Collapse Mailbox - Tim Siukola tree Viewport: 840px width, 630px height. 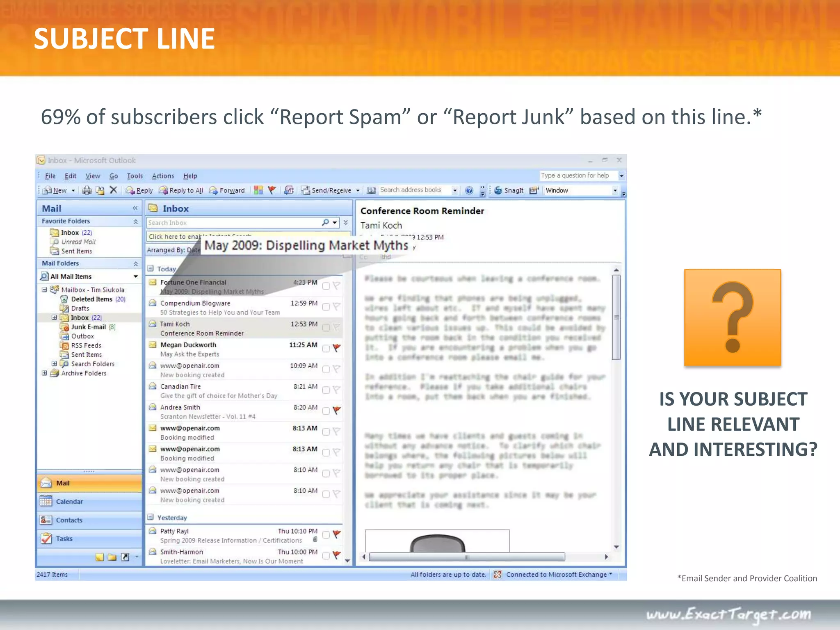44,290
